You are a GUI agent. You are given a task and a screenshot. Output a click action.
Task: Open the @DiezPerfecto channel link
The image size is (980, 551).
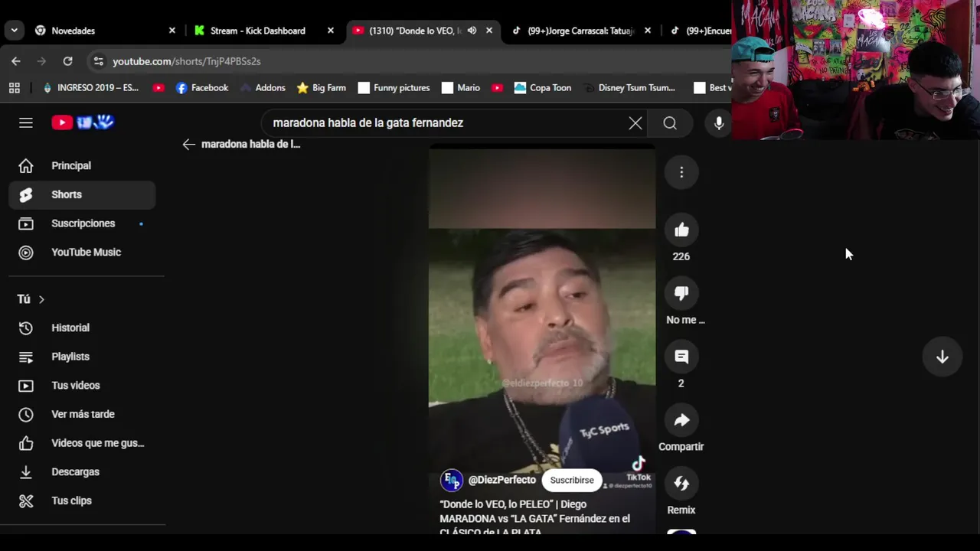(x=502, y=480)
